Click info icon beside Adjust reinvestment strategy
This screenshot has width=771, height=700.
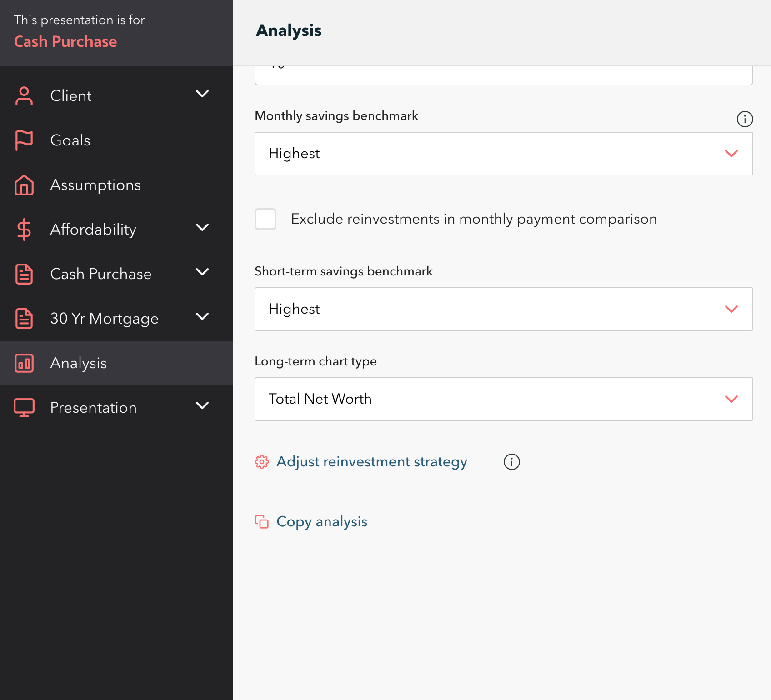512,462
